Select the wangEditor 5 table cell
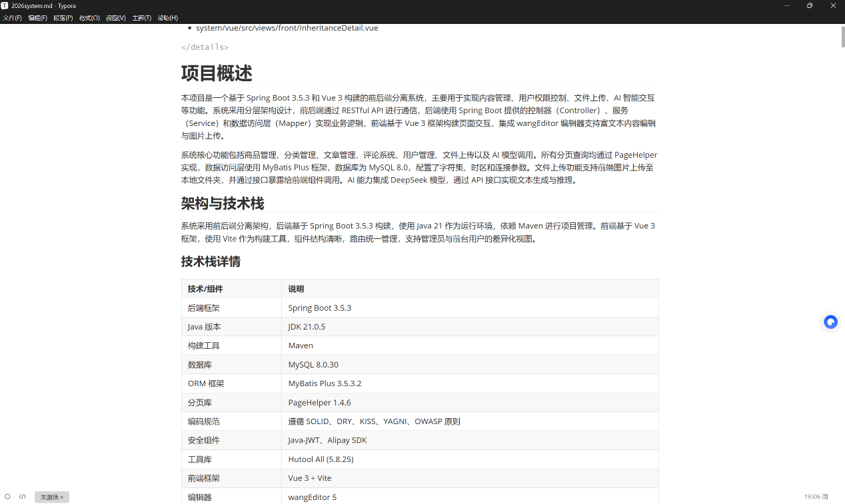 (470, 497)
